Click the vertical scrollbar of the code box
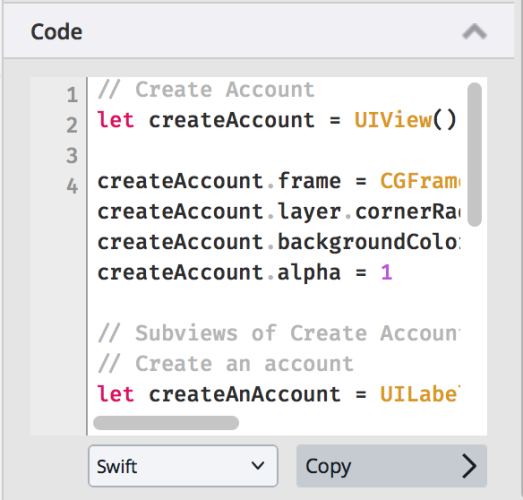 pyautogui.click(x=474, y=154)
